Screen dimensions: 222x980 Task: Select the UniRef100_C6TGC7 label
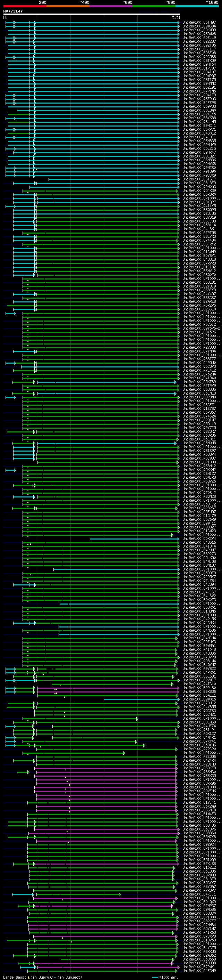[199, 179]
